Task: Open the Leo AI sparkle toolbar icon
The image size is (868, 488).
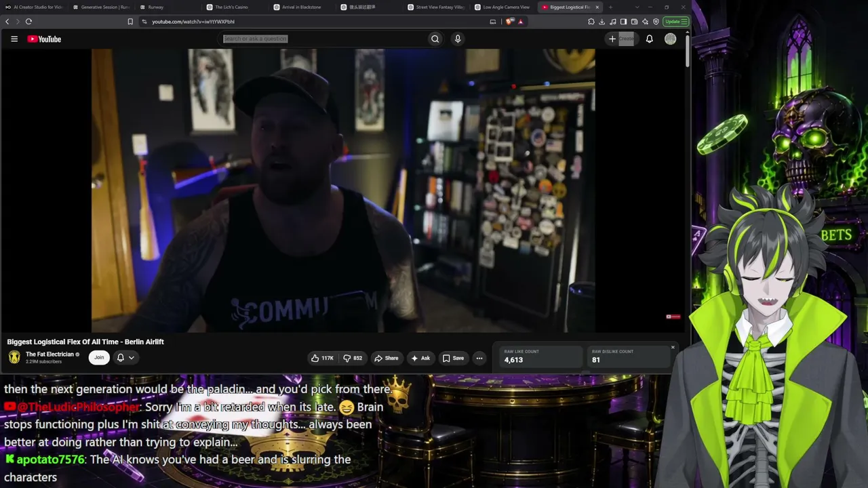Action: (x=645, y=21)
